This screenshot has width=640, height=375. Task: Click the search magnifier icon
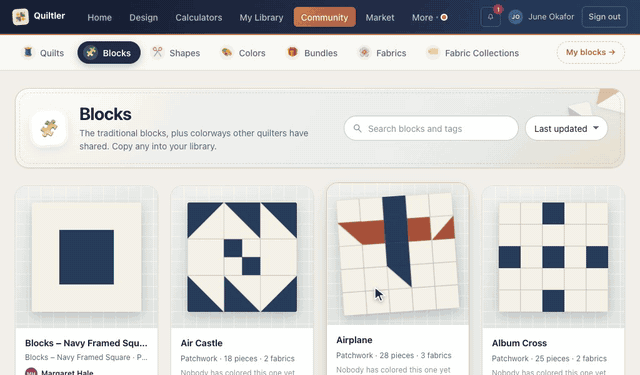pyautogui.click(x=358, y=129)
